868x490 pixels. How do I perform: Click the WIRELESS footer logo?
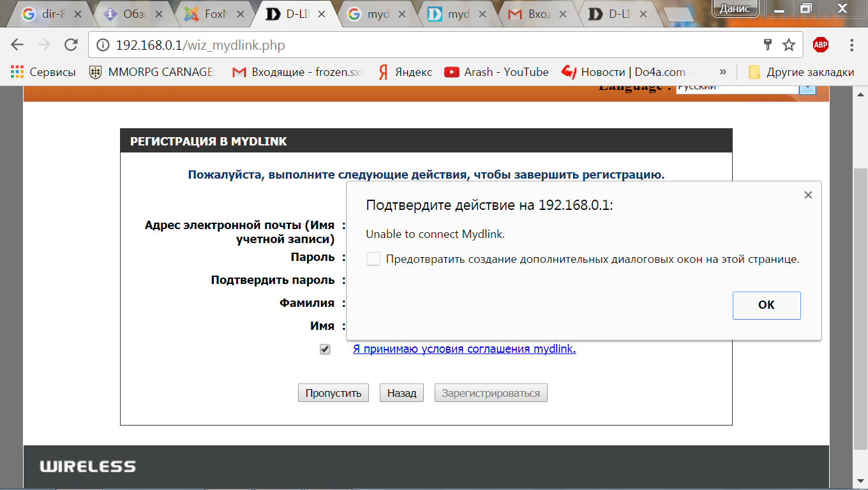(x=88, y=466)
